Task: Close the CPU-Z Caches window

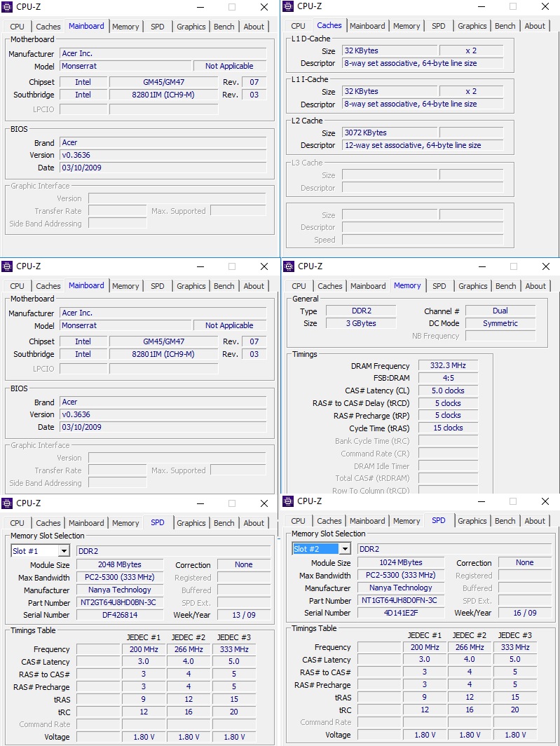Action: (x=545, y=6)
